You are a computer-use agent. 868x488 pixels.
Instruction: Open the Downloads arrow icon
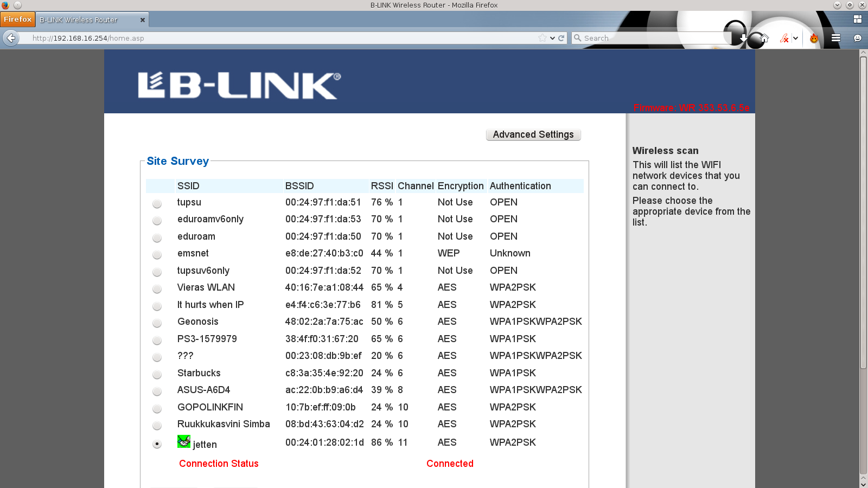[743, 38]
